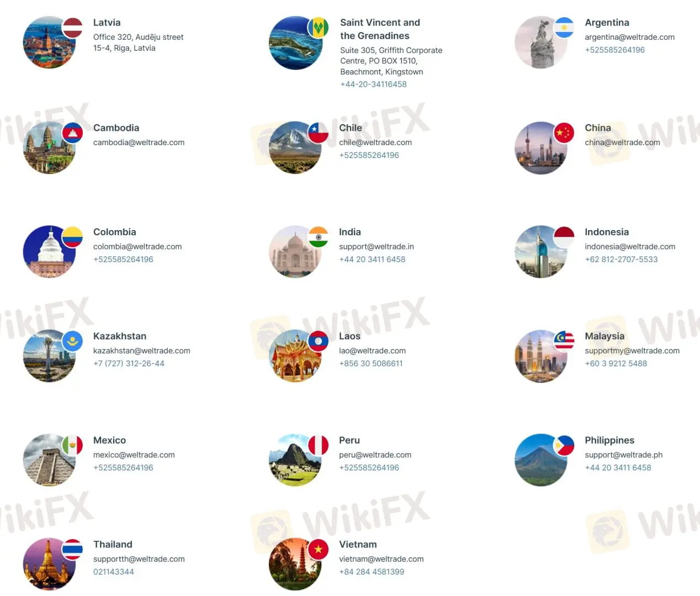This screenshot has width=700, height=596.
Task: Click the argentina@weltrade.com email link
Action: coord(629,37)
